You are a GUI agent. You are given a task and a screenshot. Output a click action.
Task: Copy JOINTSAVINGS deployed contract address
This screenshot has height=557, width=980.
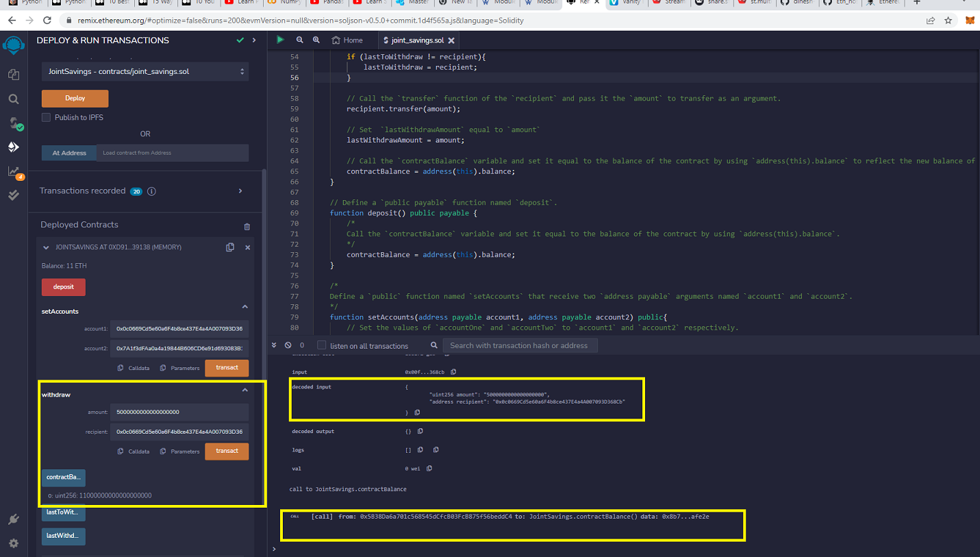tap(230, 247)
